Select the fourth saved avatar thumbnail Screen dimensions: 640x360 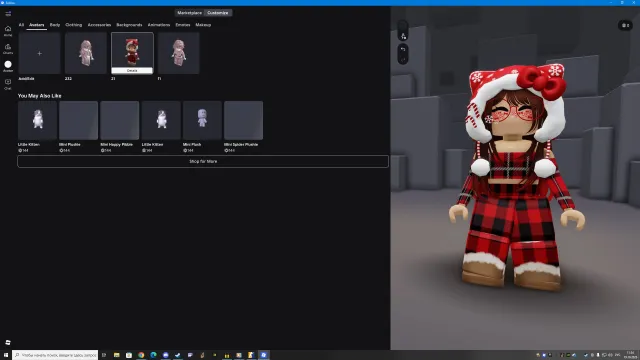tap(178, 53)
